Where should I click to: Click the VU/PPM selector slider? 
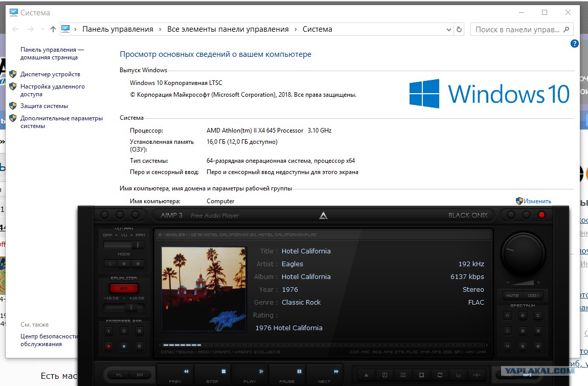click(x=124, y=245)
